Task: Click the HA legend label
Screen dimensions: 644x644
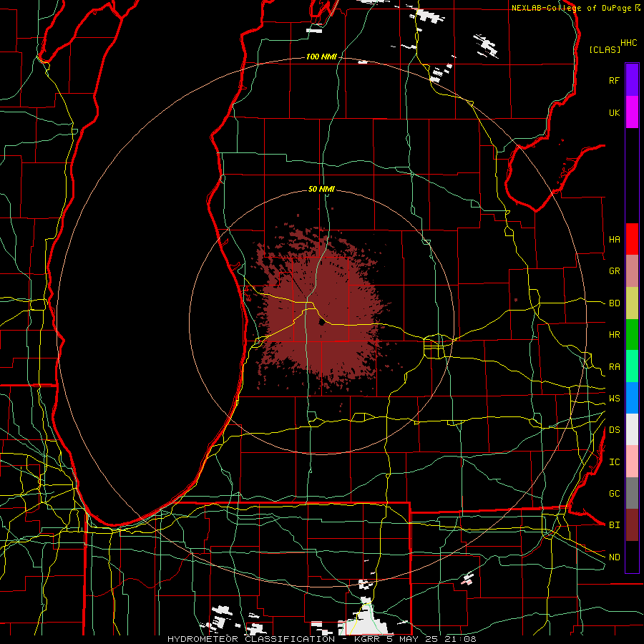Action: pos(614,239)
